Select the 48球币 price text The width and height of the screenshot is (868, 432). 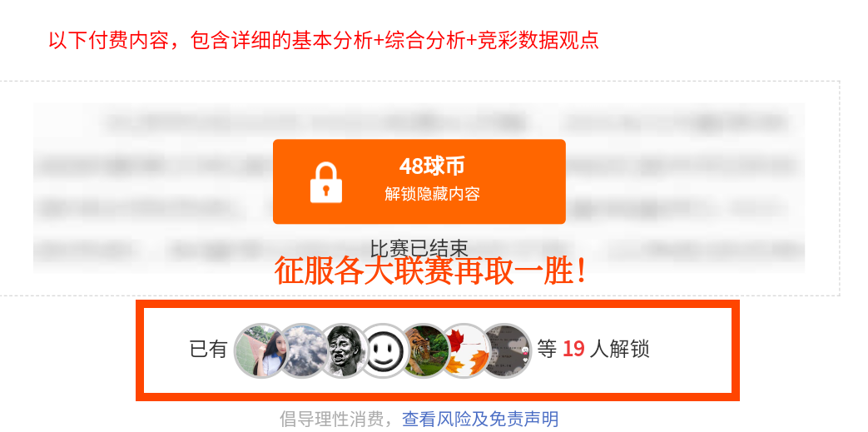pos(432,166)
